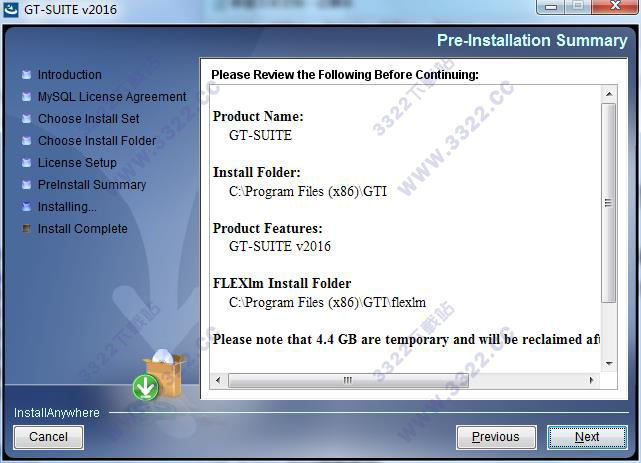Minimize the GT-SUITE installer window

(x=551, y=7)
